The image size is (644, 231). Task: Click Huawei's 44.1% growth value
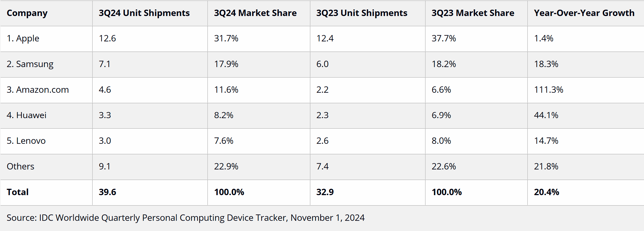pyautogui.click(x=546, y=115)
